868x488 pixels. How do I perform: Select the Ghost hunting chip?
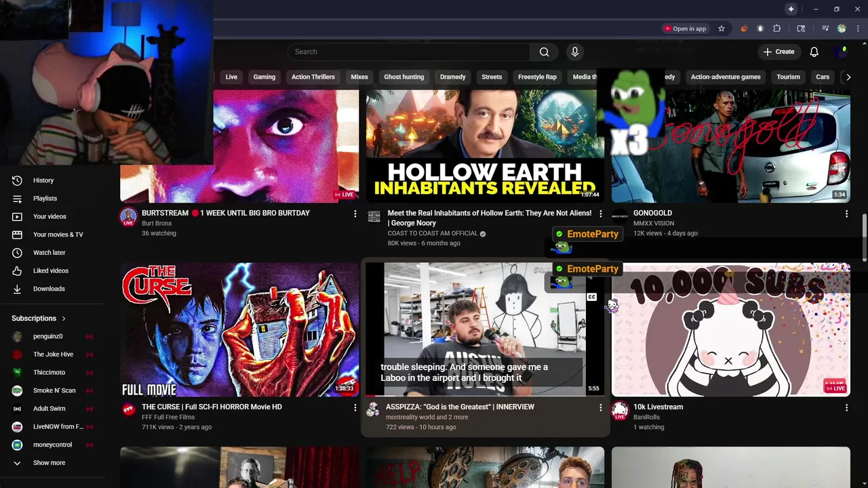pos(404,77)
